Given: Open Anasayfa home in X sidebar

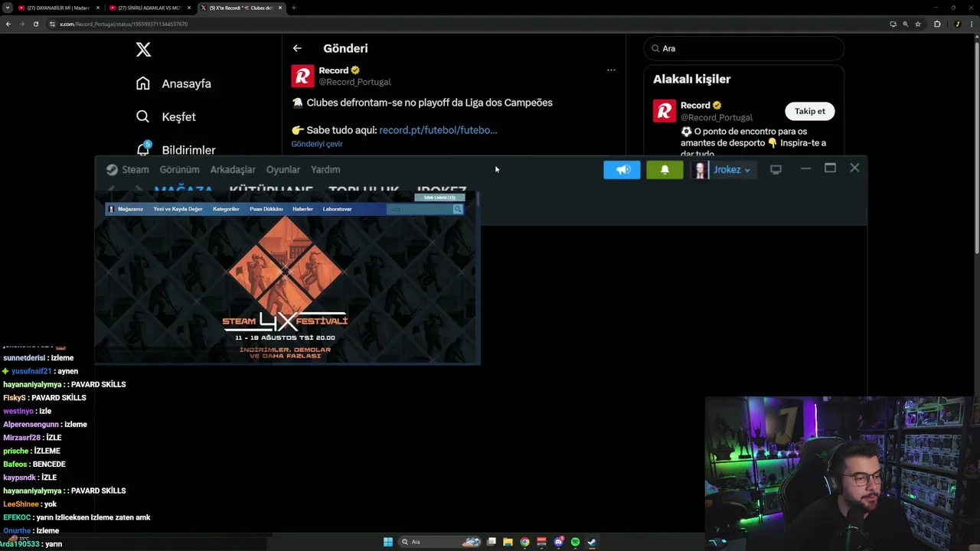Looking at the screenshot, I should [174, 83].
